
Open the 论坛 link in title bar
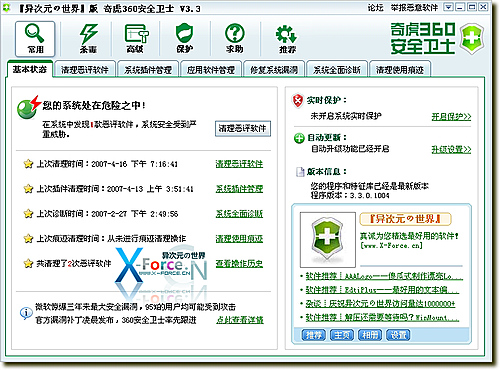click(x=375, y=8)
